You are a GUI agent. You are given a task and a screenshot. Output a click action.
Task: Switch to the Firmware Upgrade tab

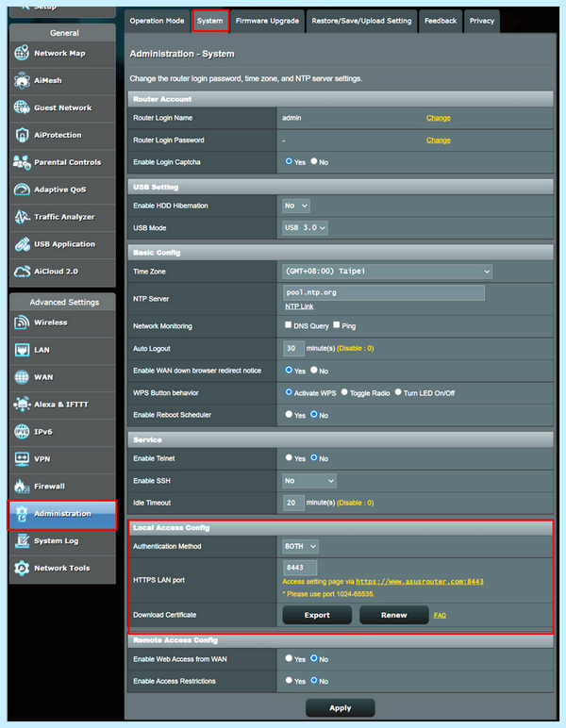click(x=268, y=21)
